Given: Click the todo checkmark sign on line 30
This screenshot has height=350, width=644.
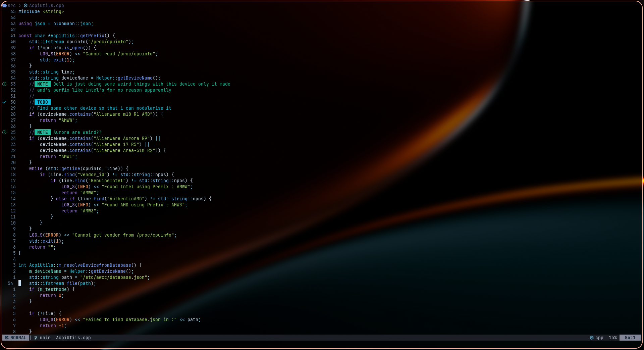Looking at the screenshot, I should (x=4, y=102).
